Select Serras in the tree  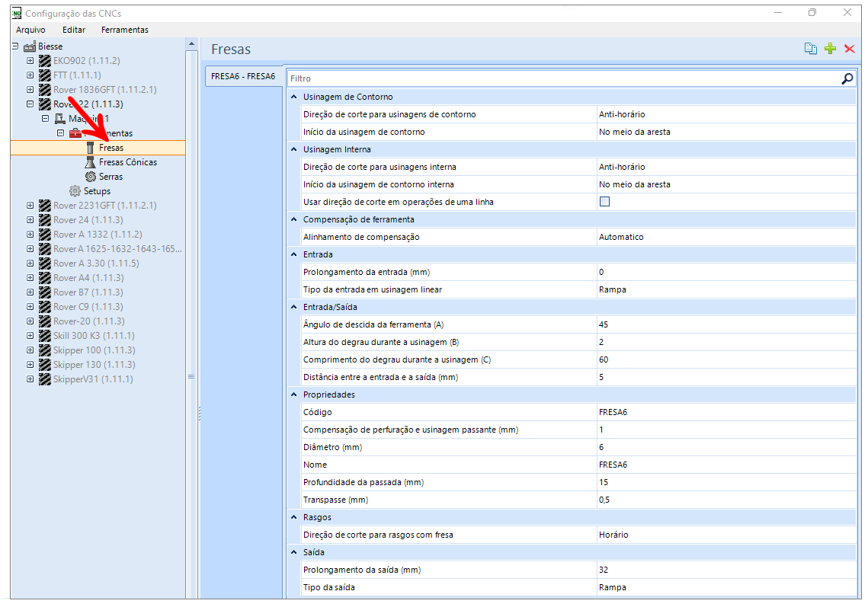pyautogui.click(x=111, y=177)
